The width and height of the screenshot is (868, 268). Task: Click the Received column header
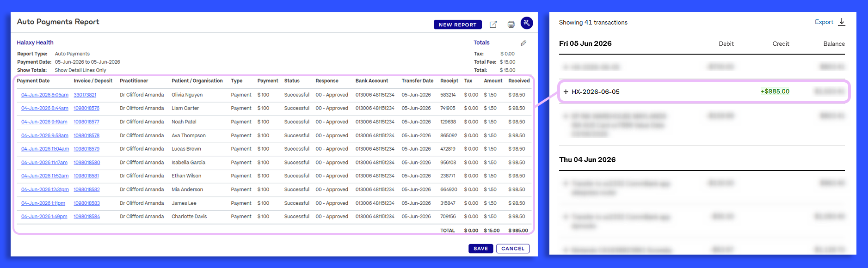pos(519,81)
